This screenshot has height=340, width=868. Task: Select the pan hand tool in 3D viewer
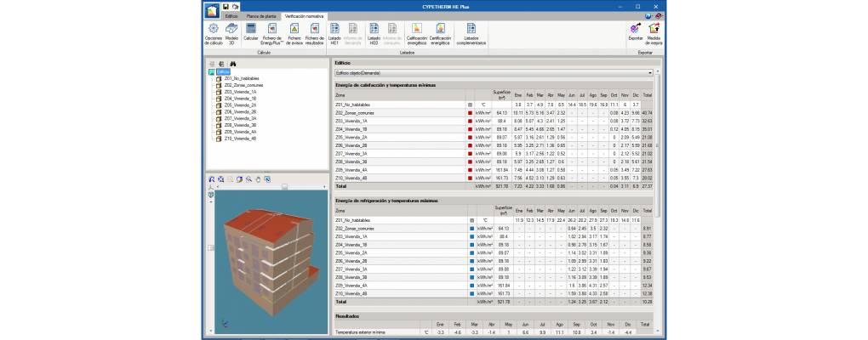click(259, 179)
